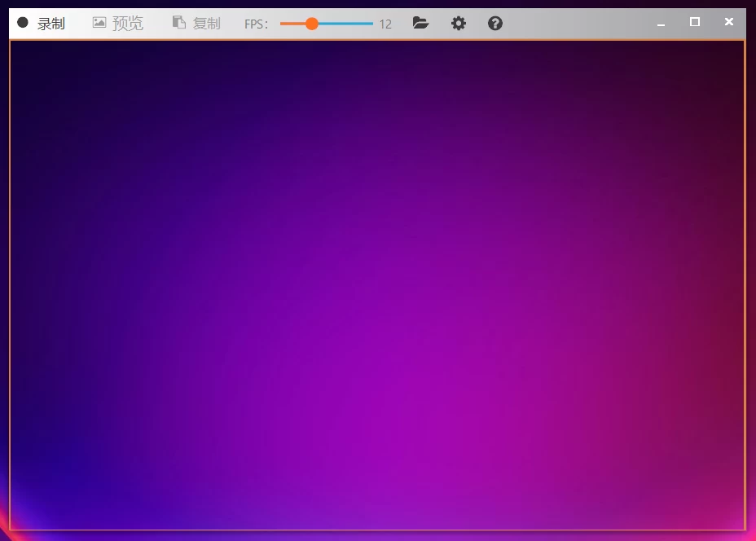Minimize the recorder window
Viewport: 756px width, 541px height.
pos(661,23)
